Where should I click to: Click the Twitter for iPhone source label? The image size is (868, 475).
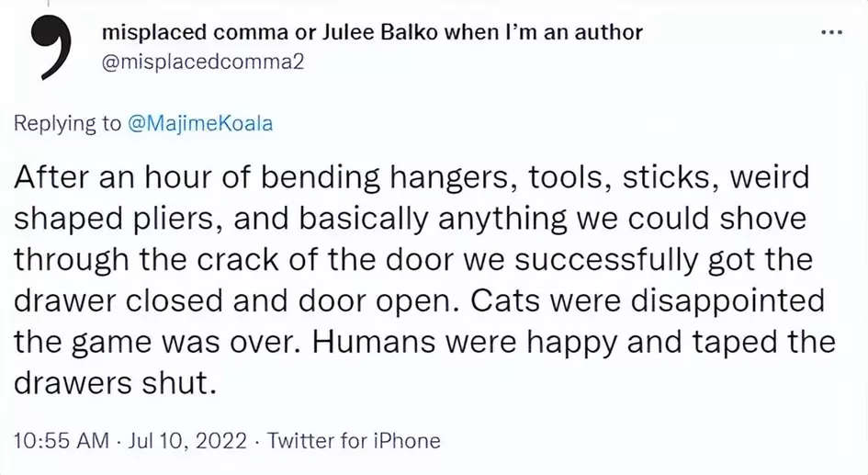click(x=354, y=441)
